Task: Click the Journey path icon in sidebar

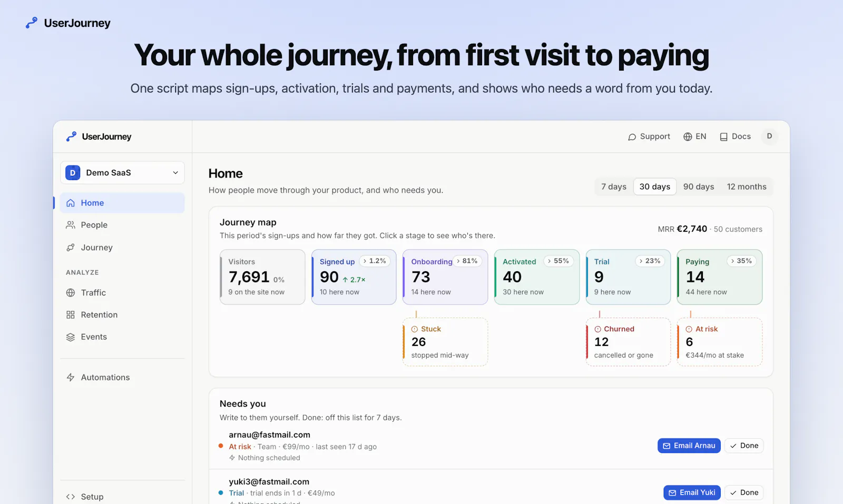Action: pyautogui.click(x=71, y=248)
